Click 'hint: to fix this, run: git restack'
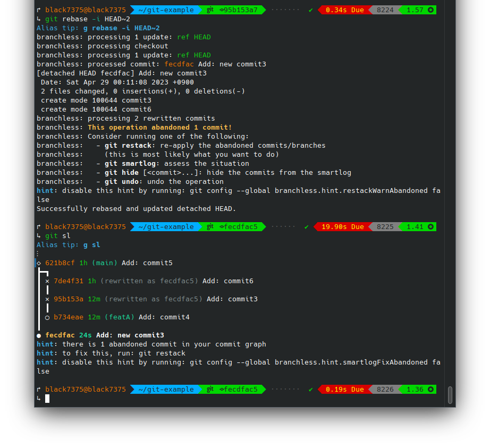Viewport: 490px width, 448px height. 111,353
